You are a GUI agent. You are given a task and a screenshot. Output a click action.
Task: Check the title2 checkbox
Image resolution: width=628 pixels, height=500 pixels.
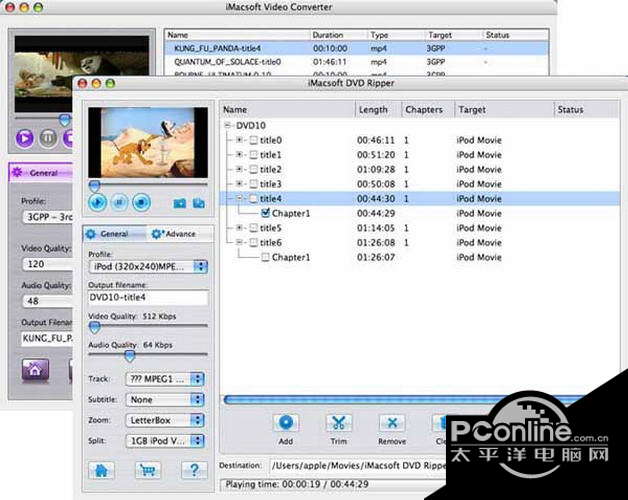coord(254,169)
